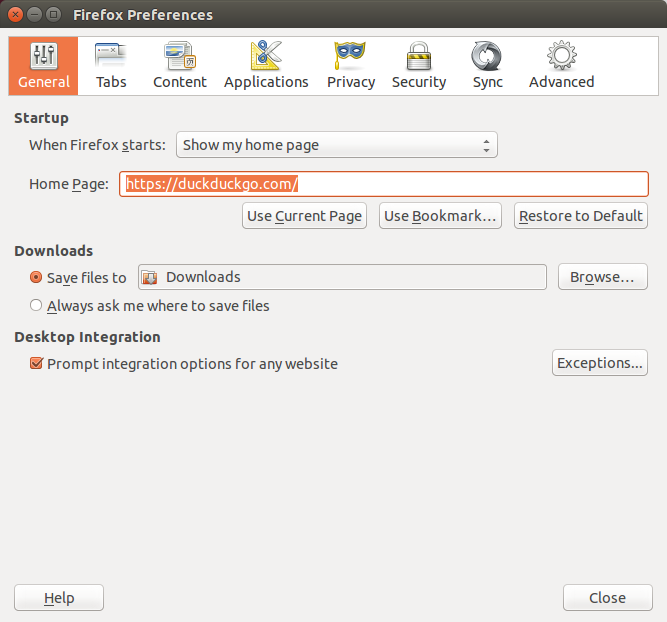Open the Security padlock icon

pyautogui.click(x=419, y=56)
